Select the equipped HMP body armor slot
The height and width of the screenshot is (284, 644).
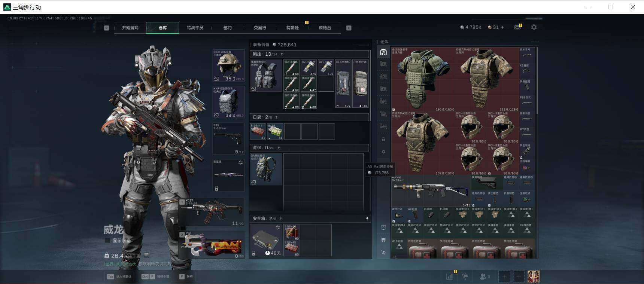pyautogui.click(x=228, y=103)
